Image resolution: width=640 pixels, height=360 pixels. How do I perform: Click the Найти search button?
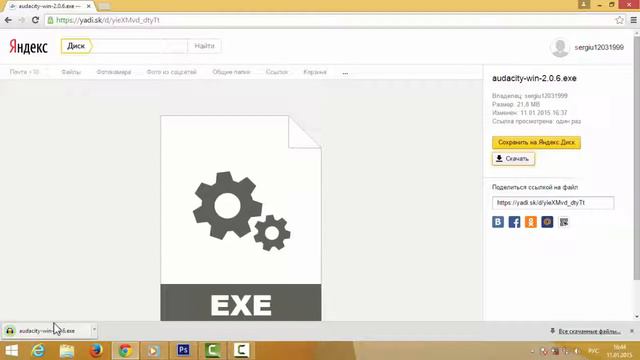[204, 46]
